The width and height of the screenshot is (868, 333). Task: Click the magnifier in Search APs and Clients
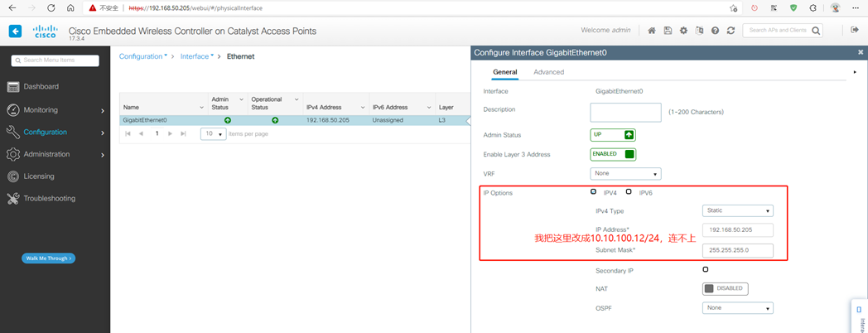[x=816, y=31]
